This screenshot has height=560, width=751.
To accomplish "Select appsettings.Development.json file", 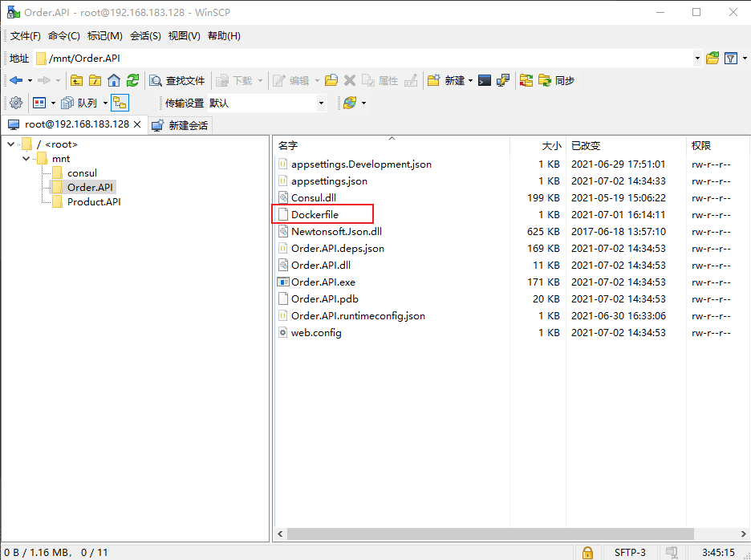I will click(361, 164).
